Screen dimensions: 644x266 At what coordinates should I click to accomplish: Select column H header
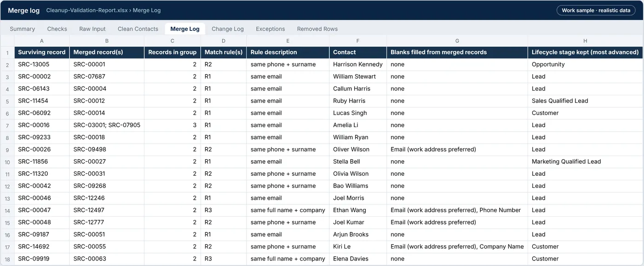(x=585, y=41)
